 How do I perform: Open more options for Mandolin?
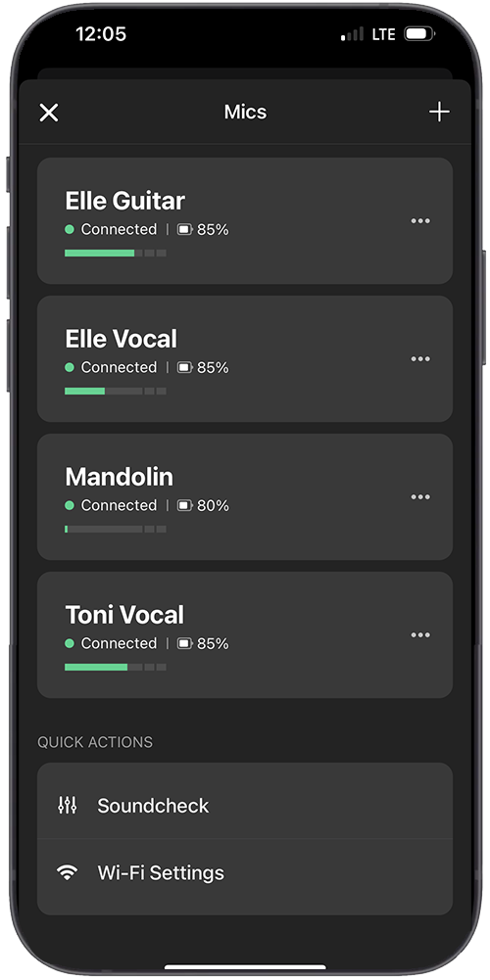click(x=420, y=497)
